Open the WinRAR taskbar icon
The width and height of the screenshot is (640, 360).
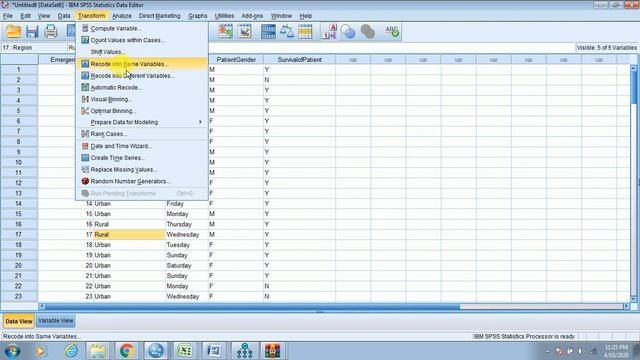(x=272, y=351)
